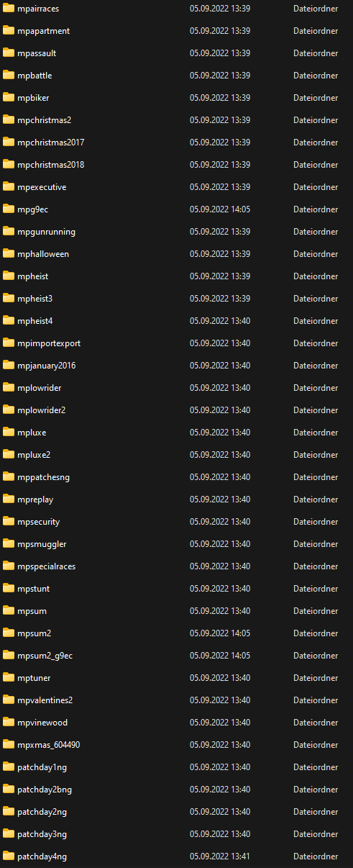Click the mpsum2_g9ec folder icon

pos(9,656)
